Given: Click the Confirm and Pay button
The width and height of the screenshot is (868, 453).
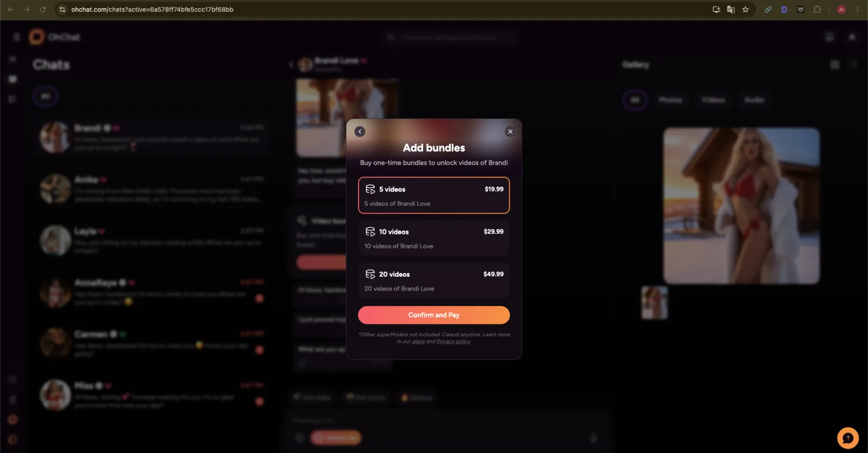Looking at the screenshot, I should click(x=434, y=315).
